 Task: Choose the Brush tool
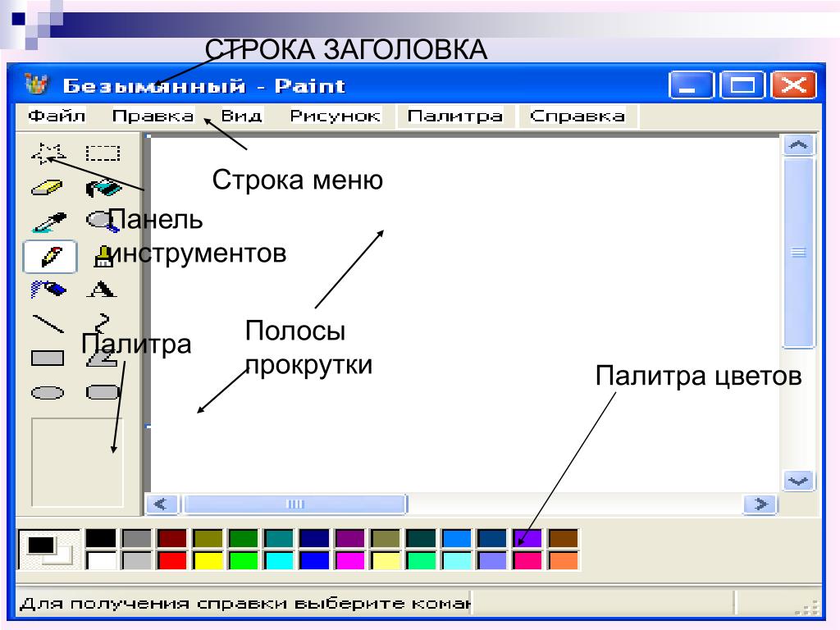(x=103, y=256)
